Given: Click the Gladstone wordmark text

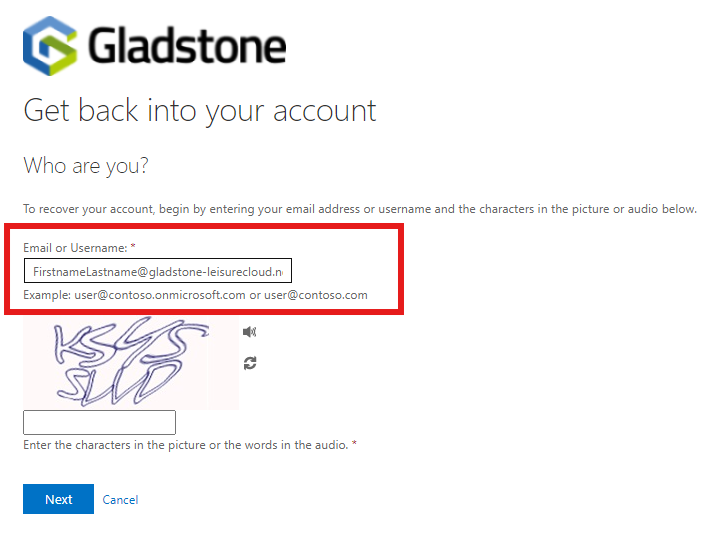Looking at the screenshot, I should click(x=187, y=46).
